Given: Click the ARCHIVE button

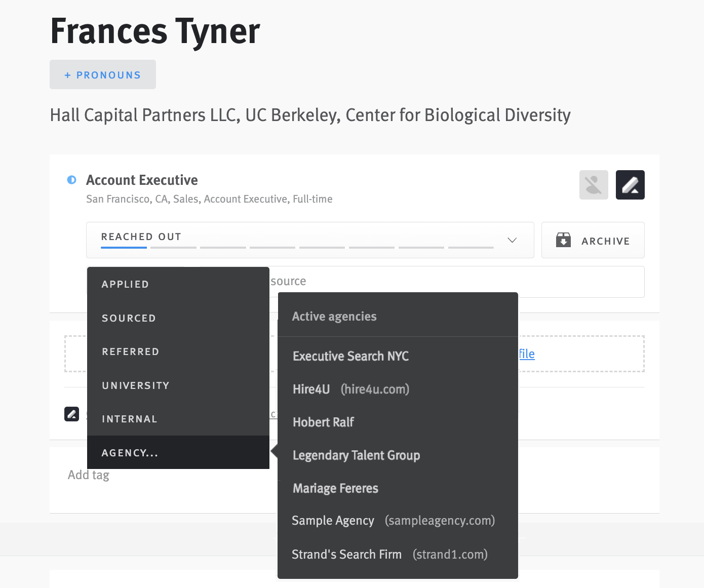Looking at the screenshot, I should [593, 240].
